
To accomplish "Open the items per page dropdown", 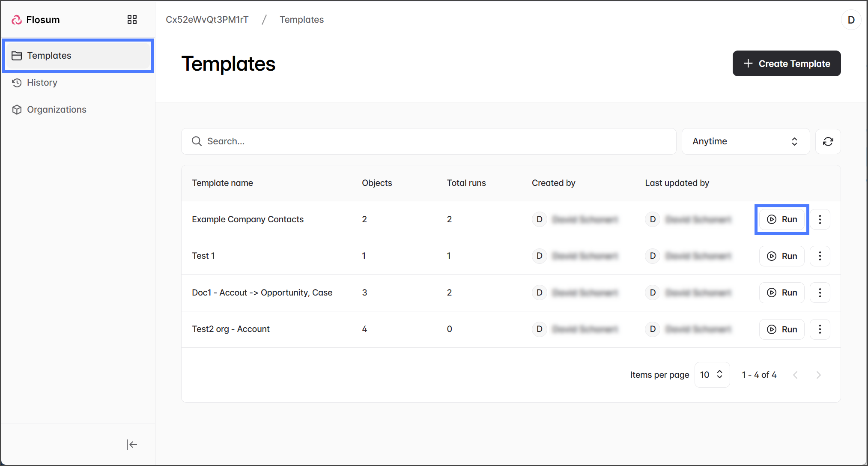I will (712, 375).
